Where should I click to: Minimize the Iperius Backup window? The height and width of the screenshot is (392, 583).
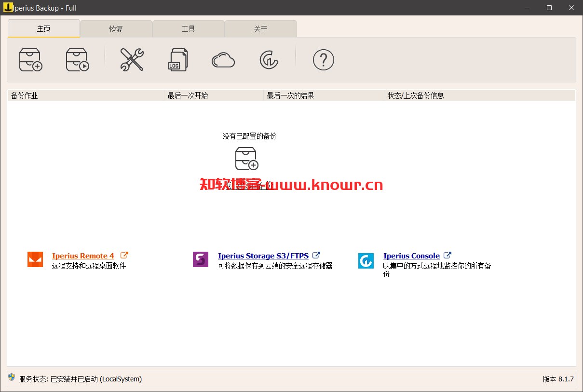coord(527,8)
